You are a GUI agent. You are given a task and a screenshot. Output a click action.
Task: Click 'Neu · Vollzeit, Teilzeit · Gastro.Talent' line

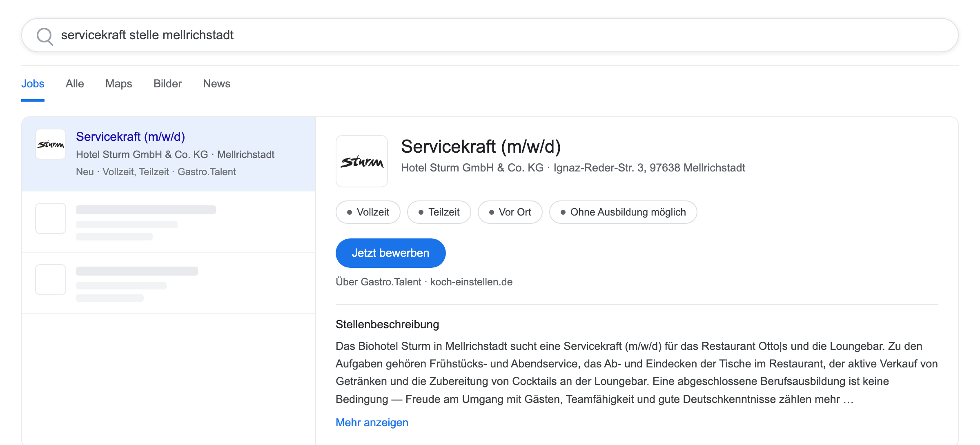pos(156,172)
